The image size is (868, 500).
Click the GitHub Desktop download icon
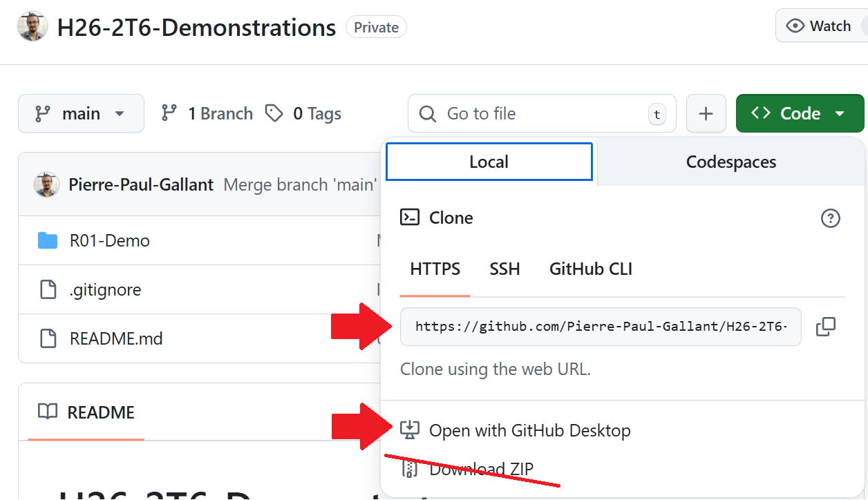pyautogui.click(x=410, y=430)
